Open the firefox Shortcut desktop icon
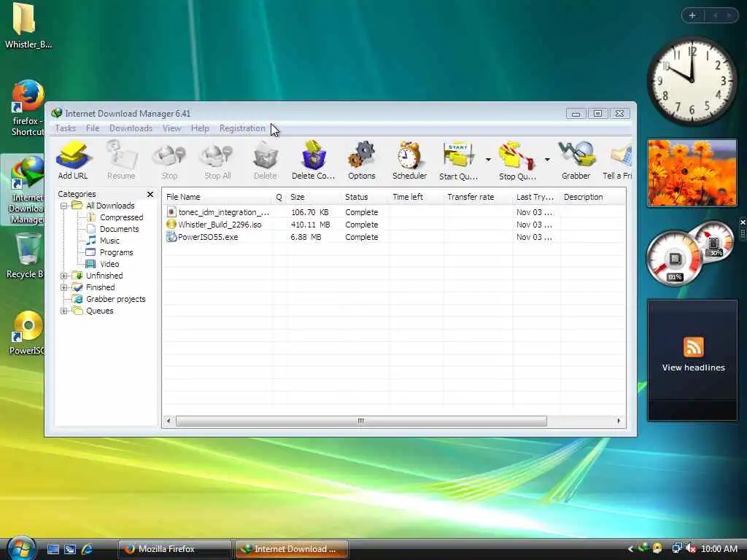The width and height of the screenshot is (747, 560). tap(27, 109)
